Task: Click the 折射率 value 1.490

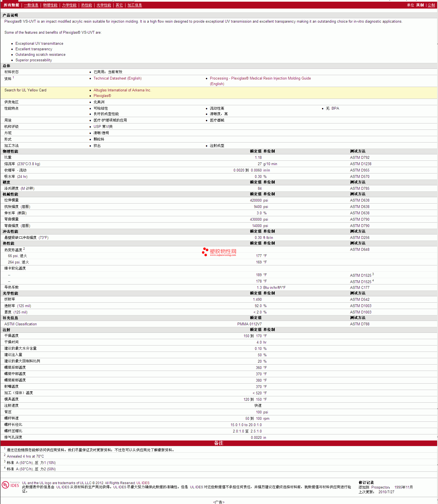Action: pos(257,300)
